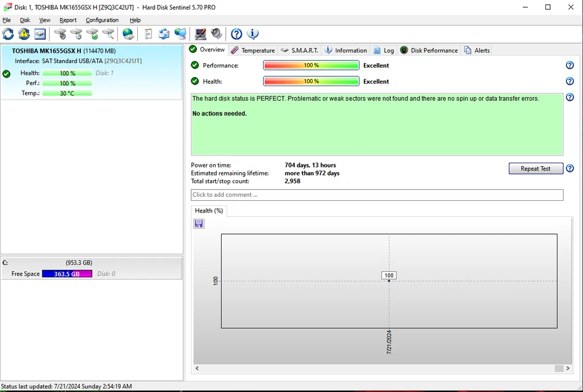Click the C: drive free space bar
The image size is (583, 392).
(67, 274)
